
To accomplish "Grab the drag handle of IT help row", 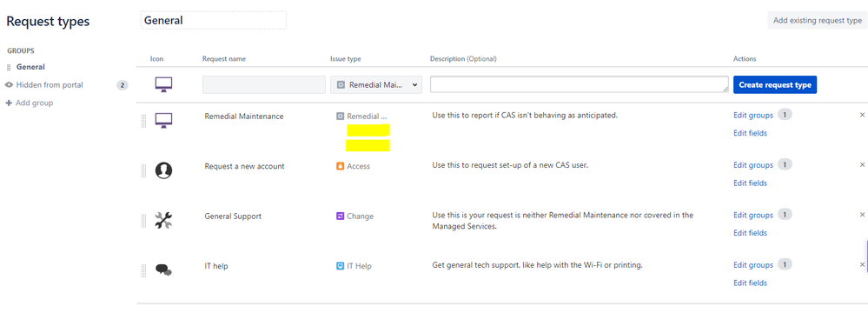I will 144,270.
